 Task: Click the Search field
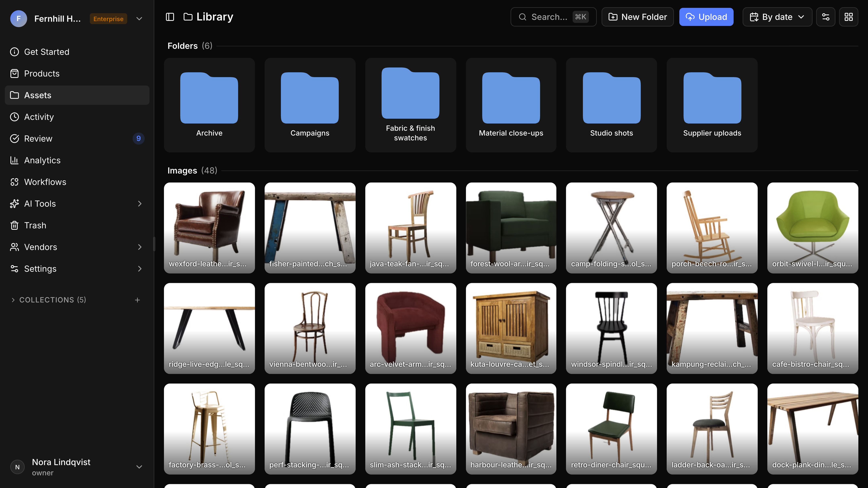pos(553,17)
